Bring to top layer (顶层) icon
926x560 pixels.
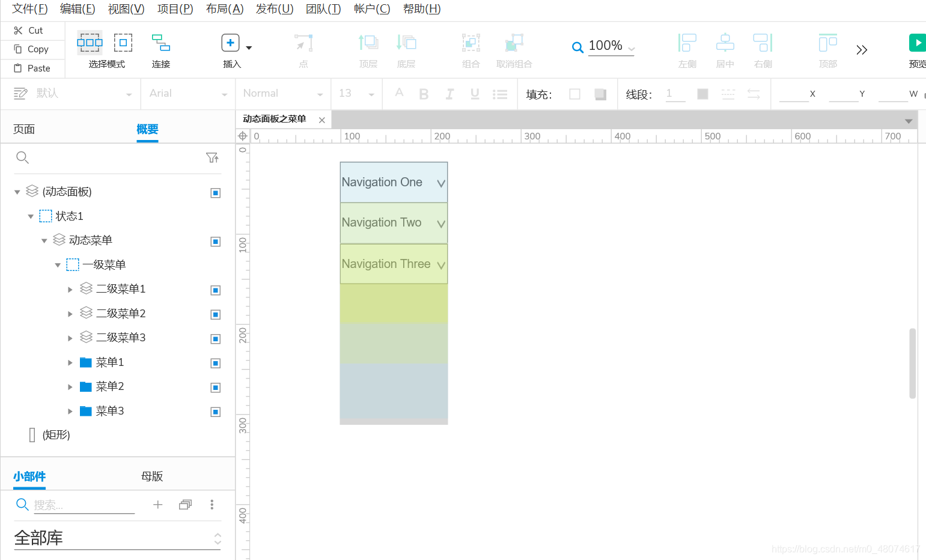click(x=368, y=43)
